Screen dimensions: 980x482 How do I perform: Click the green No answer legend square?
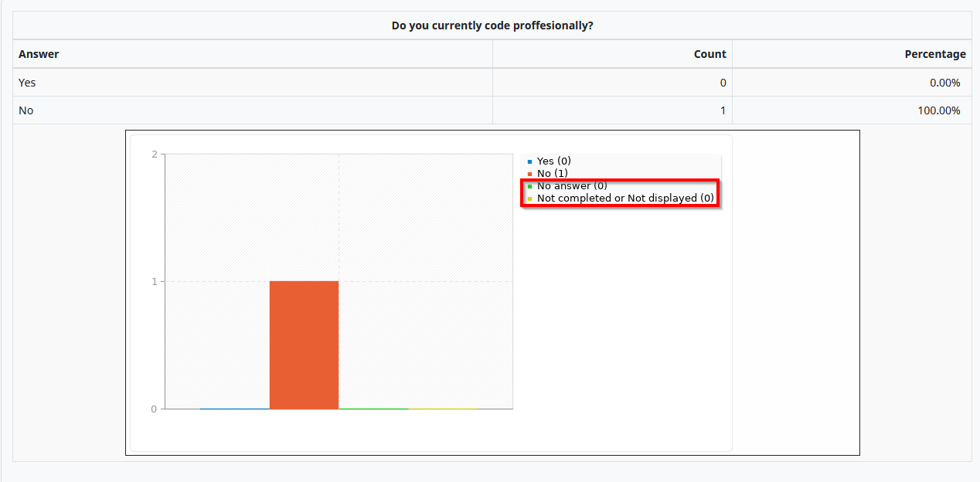[529, 186]
